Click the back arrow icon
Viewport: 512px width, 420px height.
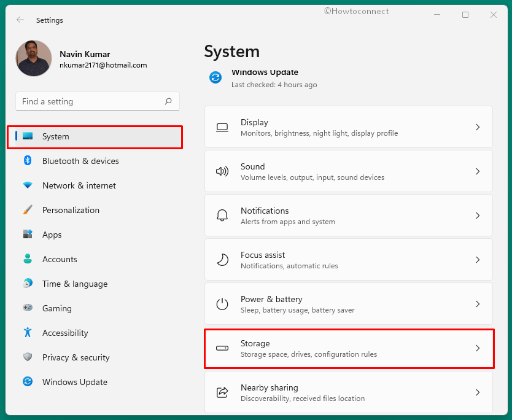tap(20, 20)
